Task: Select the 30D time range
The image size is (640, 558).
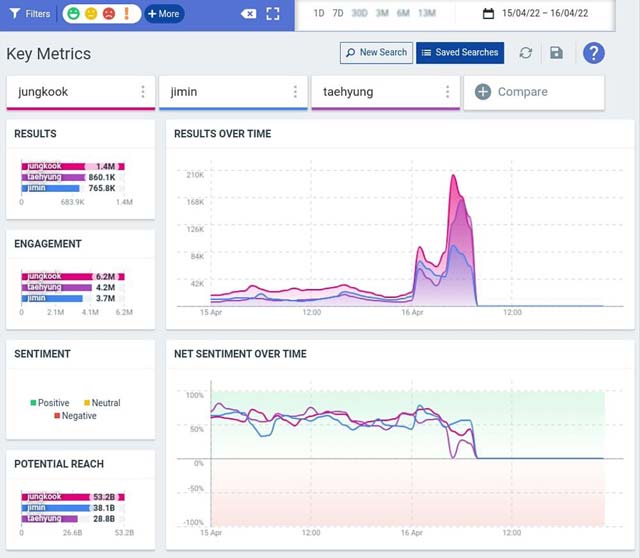Action: [359, 13]
